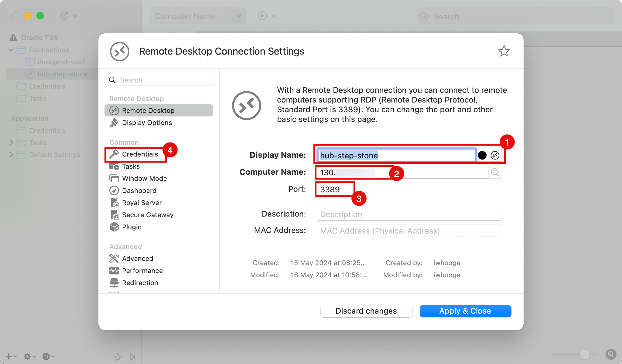Image resolution: width=622 pixels, height=364 pixels.
Task: Click the Discard changes button
Action: [x=366, y=310]
